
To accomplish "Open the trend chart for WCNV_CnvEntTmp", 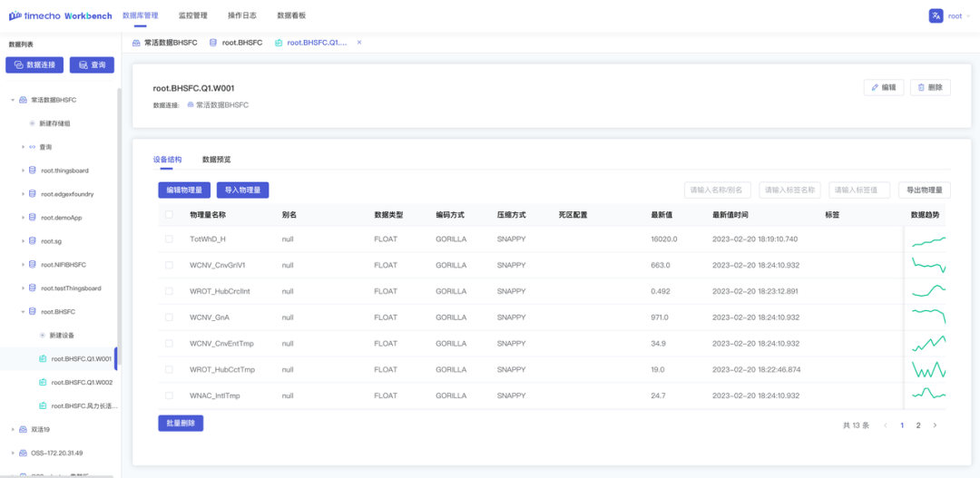I will tap(929, 344).
